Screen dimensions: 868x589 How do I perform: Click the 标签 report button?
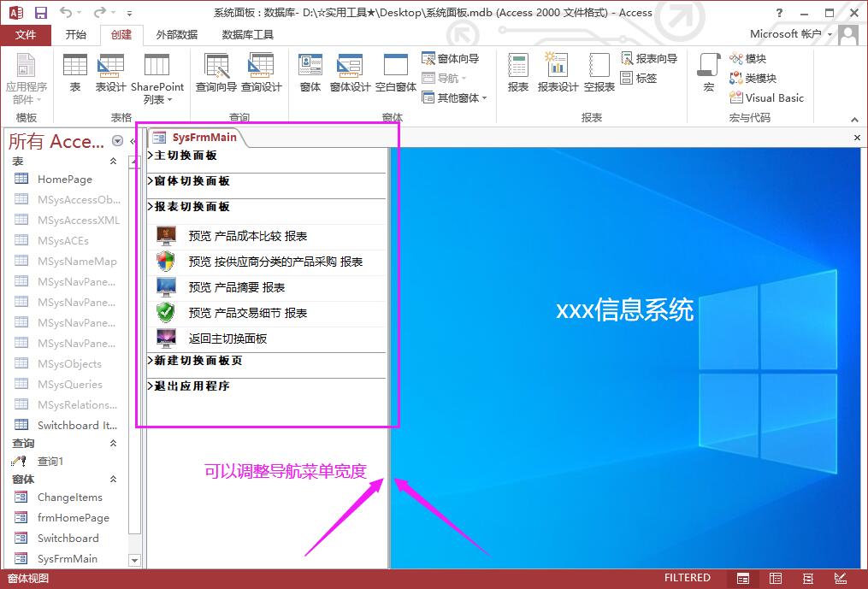[x=639, y=78]
